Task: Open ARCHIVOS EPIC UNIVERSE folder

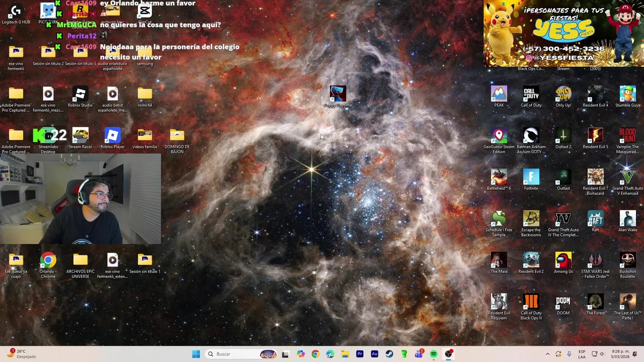Action: coord(80,266)
